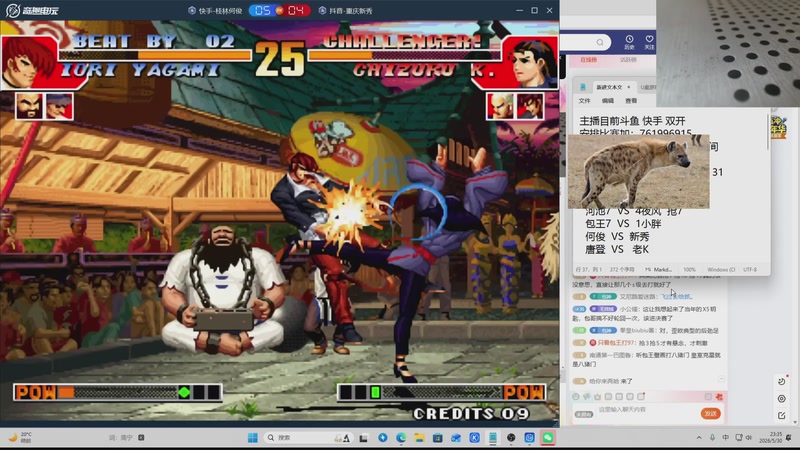Open Microsoft Store from the taskbar
This screenshot has height=450, width=800.
click(438, 438)
